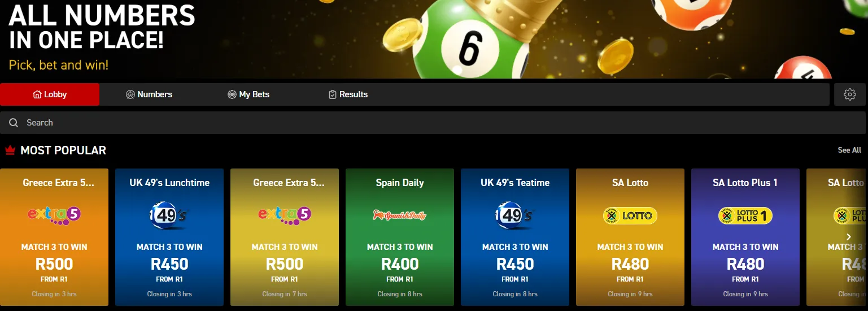Image resolution: width=868 pixels, height=311 pixels.
Task: Click the red crown Most Popular icon
Action: tap(10, 150)
